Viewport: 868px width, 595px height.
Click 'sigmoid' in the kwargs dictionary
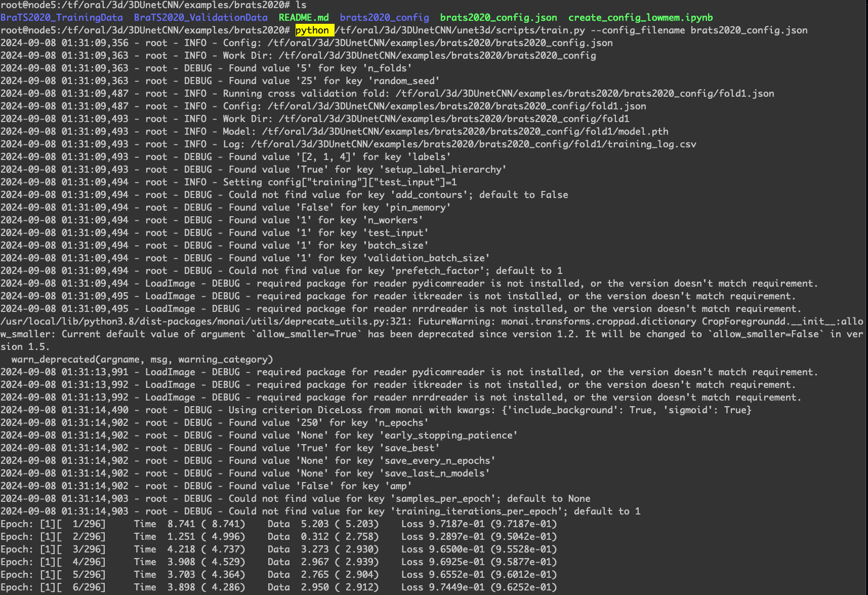coord(688,410)
